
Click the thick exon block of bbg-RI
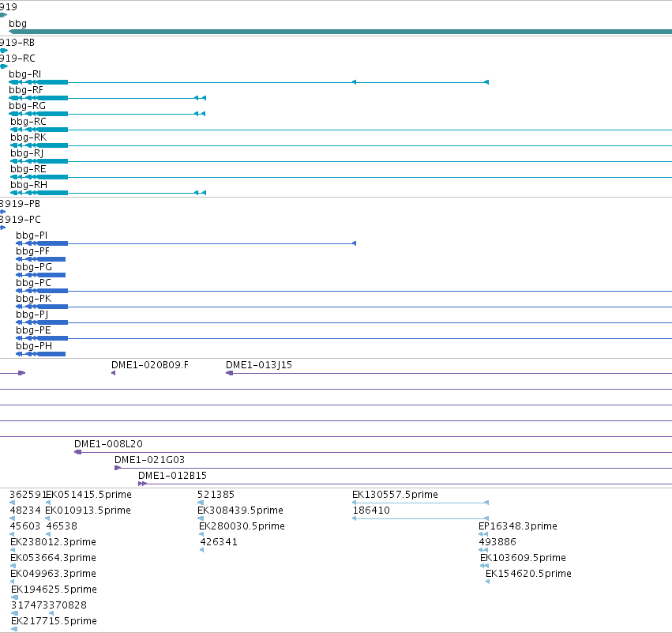[52, 82]
